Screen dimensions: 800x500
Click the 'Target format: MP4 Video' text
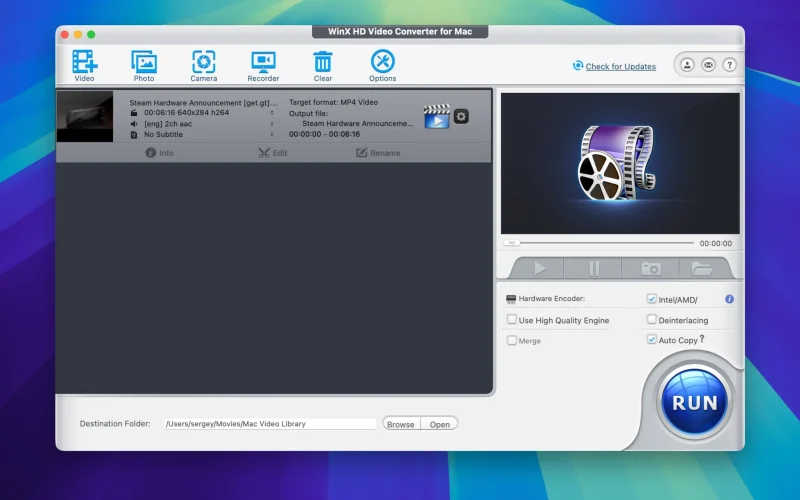tap(334, 102)
